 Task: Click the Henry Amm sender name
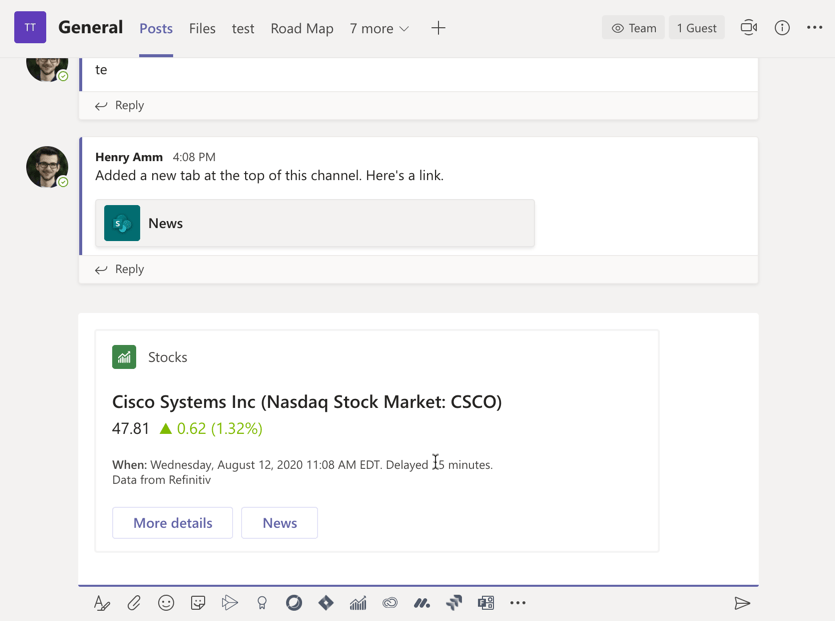(x=129, y=157)
